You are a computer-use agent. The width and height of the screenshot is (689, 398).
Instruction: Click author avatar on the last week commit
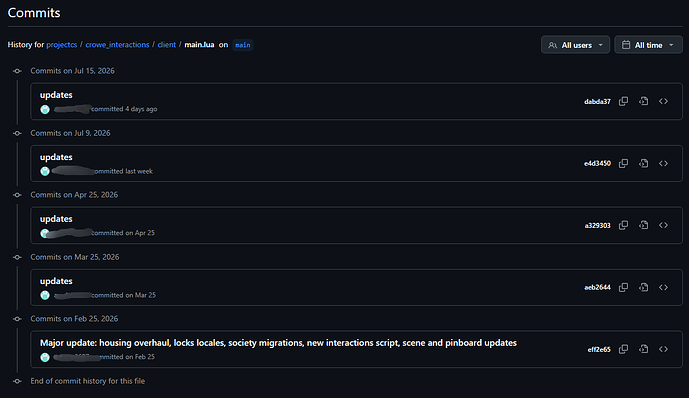(x=45, y=171)
